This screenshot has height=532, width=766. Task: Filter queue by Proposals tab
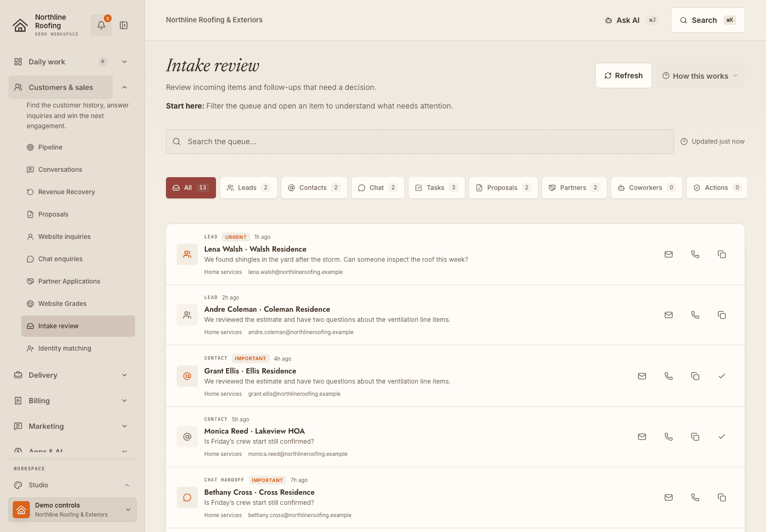(503, 188)
